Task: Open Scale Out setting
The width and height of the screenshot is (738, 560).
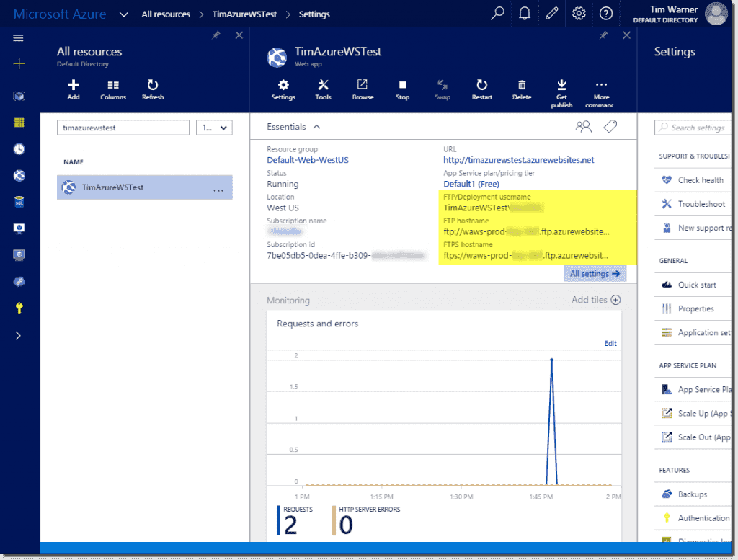Action: (x=693, y=437)
